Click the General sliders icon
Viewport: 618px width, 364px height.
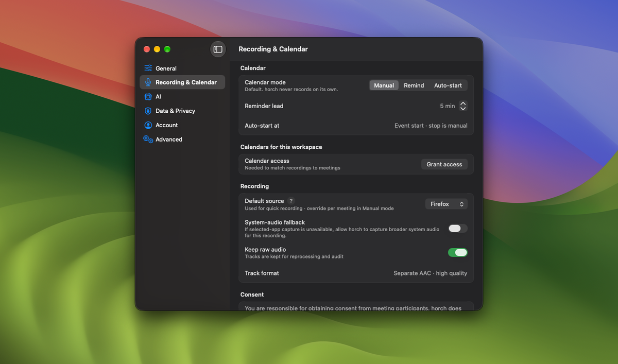[148, 68]
